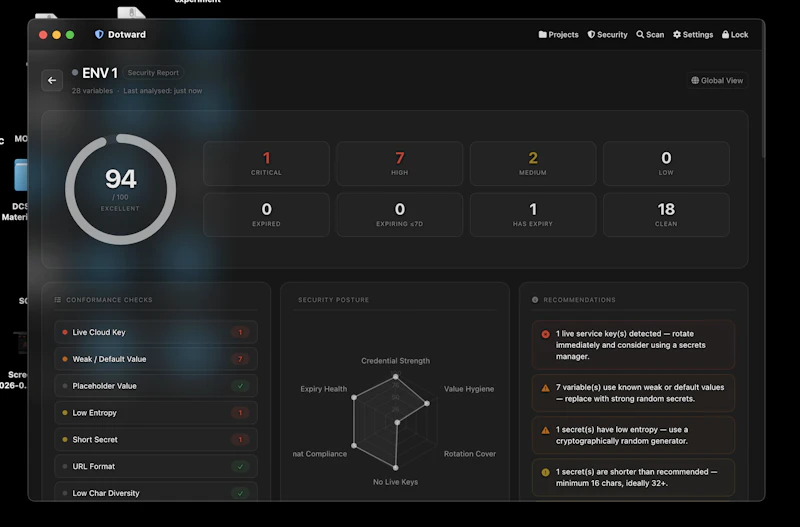Click the Recommendations header icon
The height and width of the screenshot is (527, 800).
[535, 300]
